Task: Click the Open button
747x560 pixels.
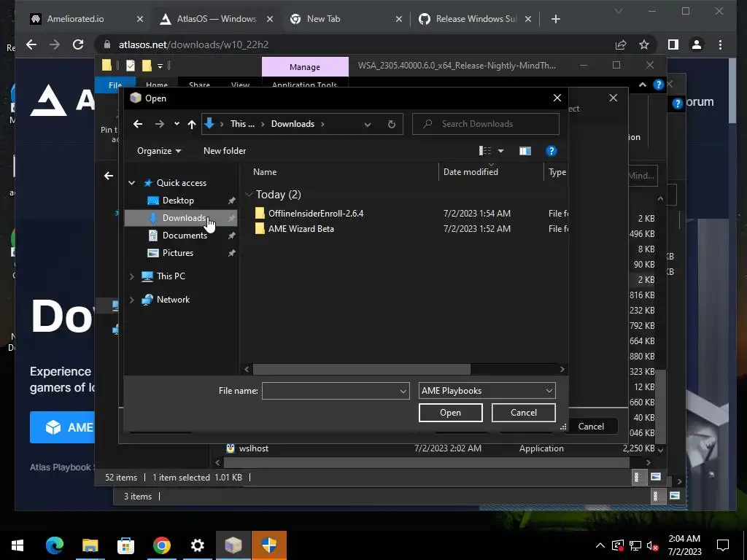Action: [x=450, y=413]
